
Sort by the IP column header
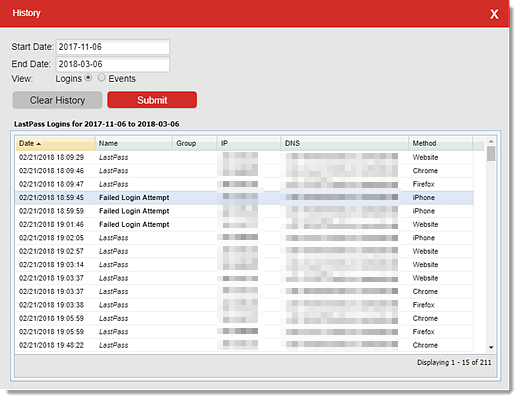tap(249, 144)
